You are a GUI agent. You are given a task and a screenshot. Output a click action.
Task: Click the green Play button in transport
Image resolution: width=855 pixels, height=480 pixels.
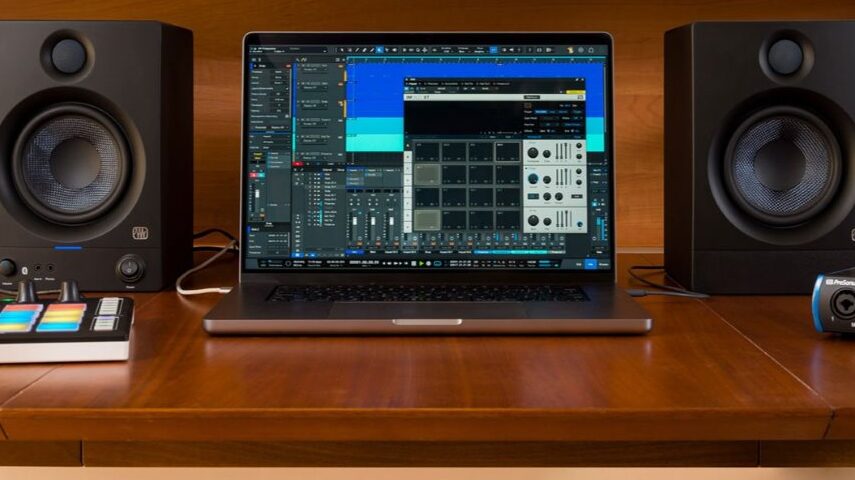pos(422,263)
